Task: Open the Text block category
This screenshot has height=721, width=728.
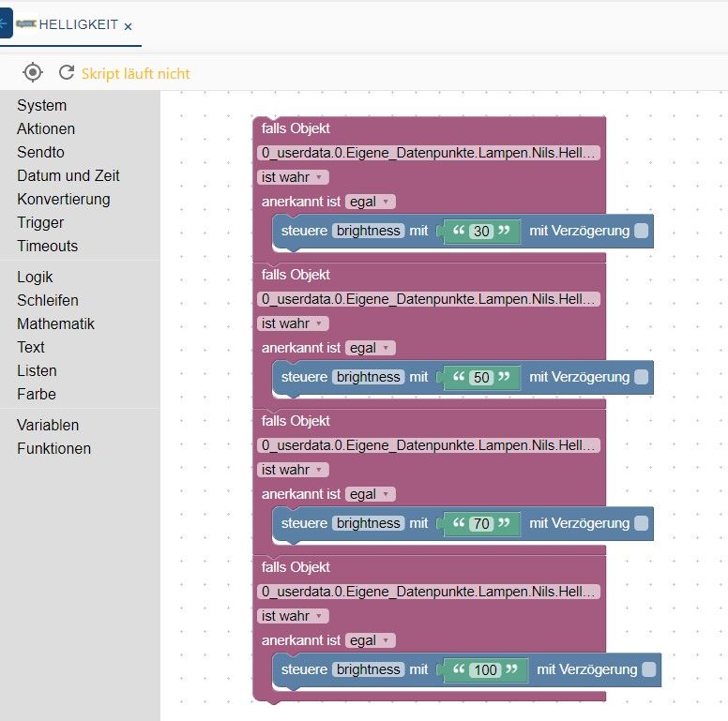Action: pos(31,347)
